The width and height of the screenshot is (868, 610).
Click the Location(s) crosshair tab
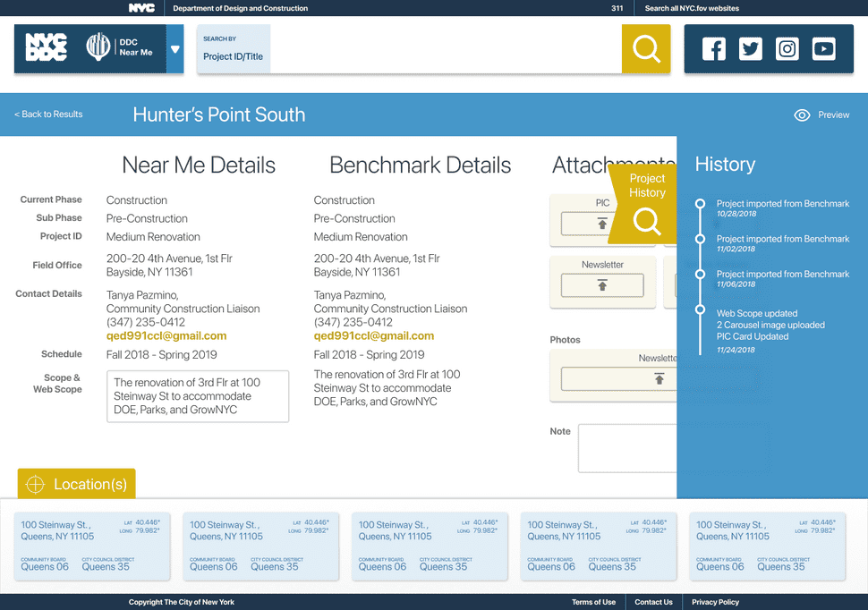pos(76,484)
